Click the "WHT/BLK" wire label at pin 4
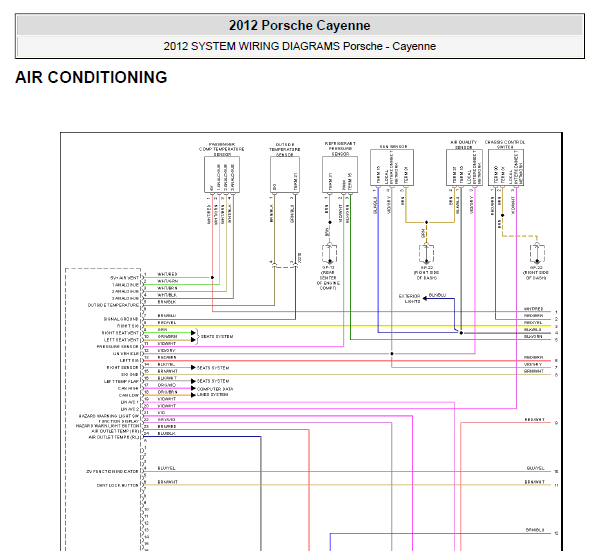The width and height of the screenshot is (603, 551). 167,295
